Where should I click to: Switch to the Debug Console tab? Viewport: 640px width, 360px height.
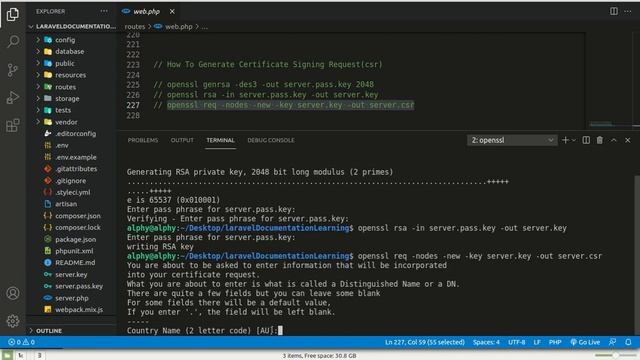pos(271,140)
